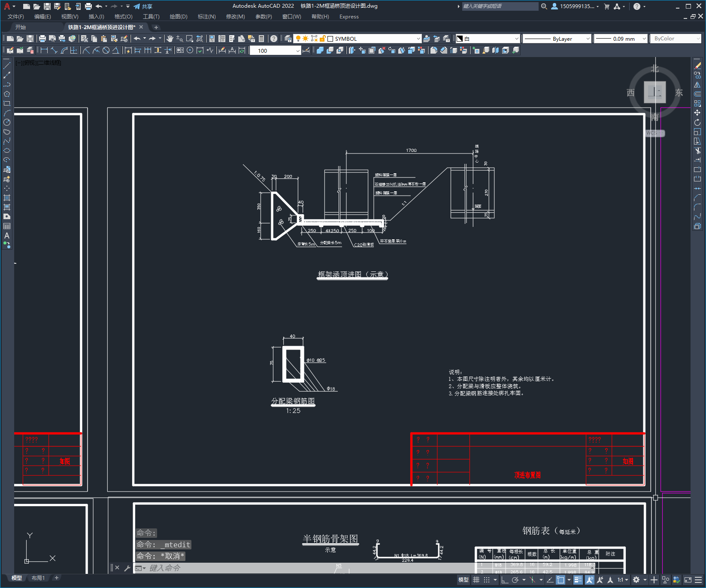Viewport: 706px width, 588px height.
Task: Click the 共享 share button
Action: [143, 6]
